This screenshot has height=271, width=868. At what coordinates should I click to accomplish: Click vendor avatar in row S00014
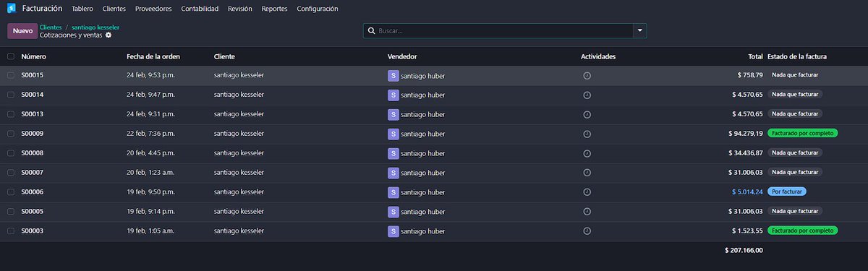pyautogui.click(x=393, y=95)
